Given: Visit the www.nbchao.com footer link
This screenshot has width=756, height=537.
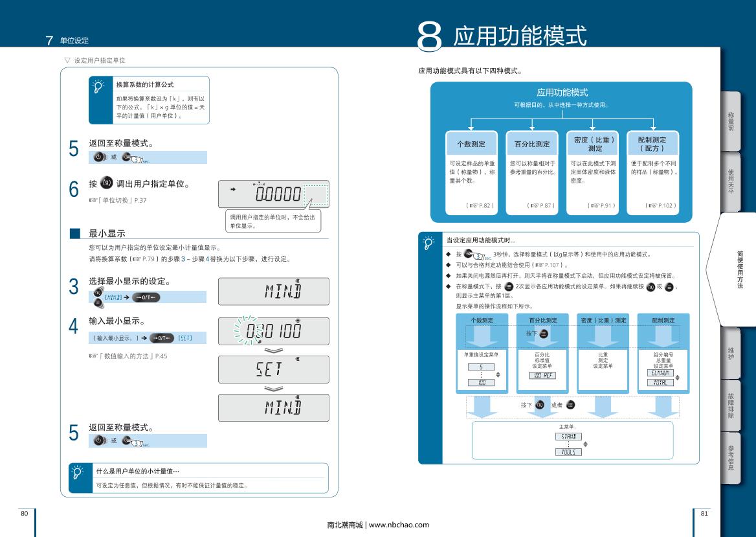Looking at the screenshot, I should pos(398,525).
